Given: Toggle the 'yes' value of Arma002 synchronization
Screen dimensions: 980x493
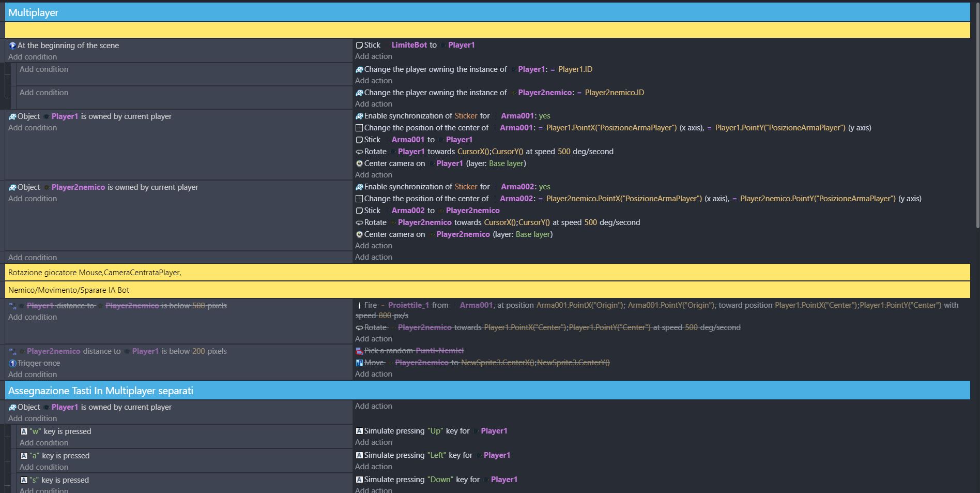Looking at the screenshot, I should point(544,187).
